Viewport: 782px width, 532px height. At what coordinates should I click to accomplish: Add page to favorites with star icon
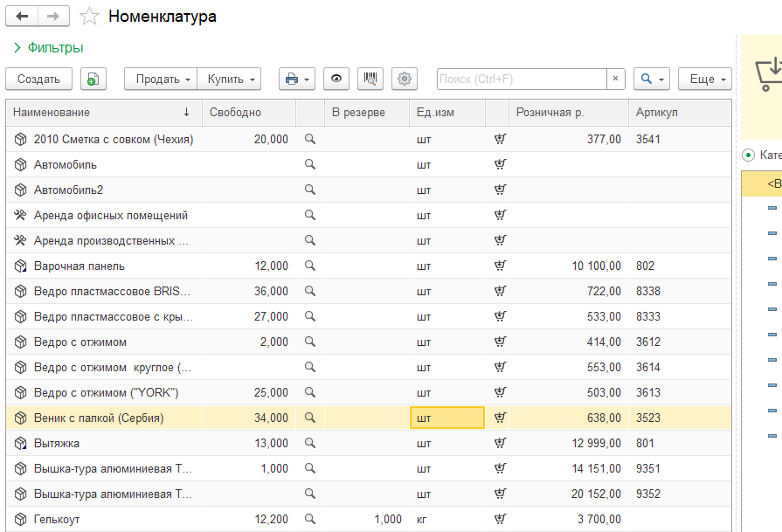[x=88, y=17]
